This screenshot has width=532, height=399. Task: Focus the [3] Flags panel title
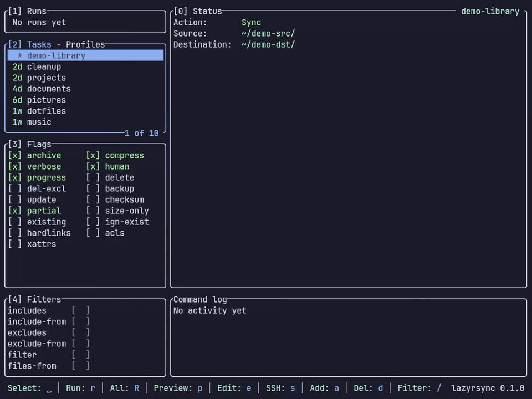[29, 144]
